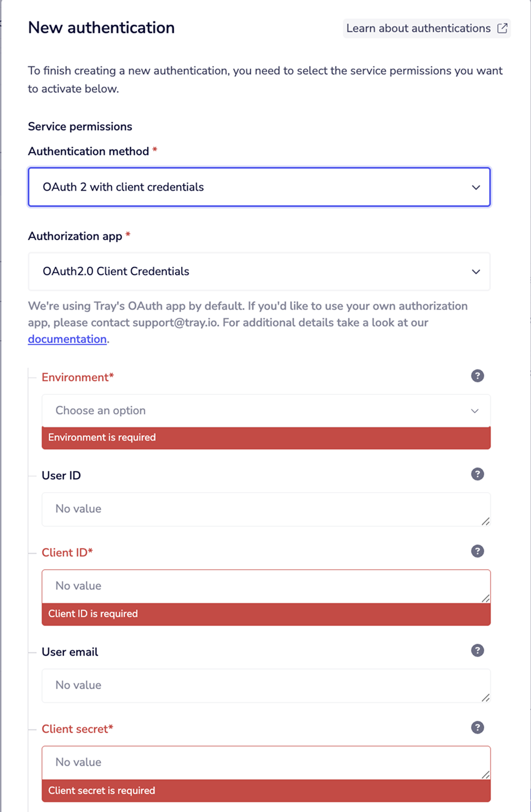Click the User email help icon
Viewport: 531px width, 812px height.
pyautogui.click(x=477, y=650)
